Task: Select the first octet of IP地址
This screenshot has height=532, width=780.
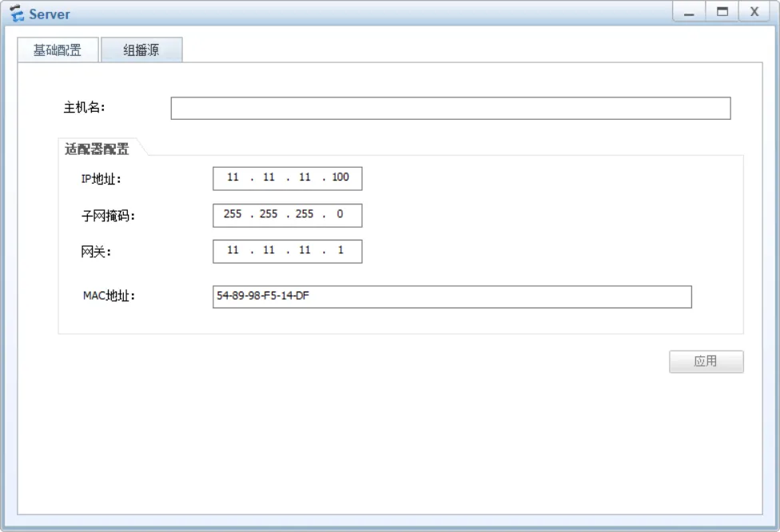Action: (233, 177)
